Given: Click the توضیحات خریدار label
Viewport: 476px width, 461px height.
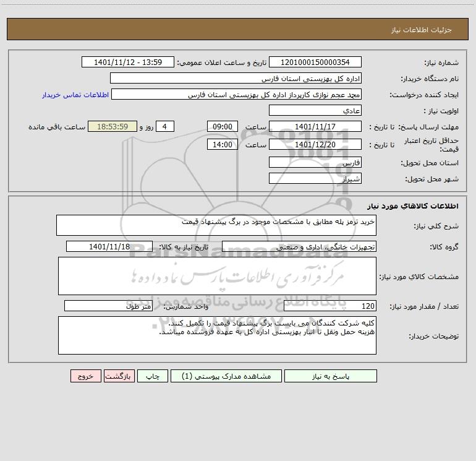Looking at the screenshot, I should point(434,336).
